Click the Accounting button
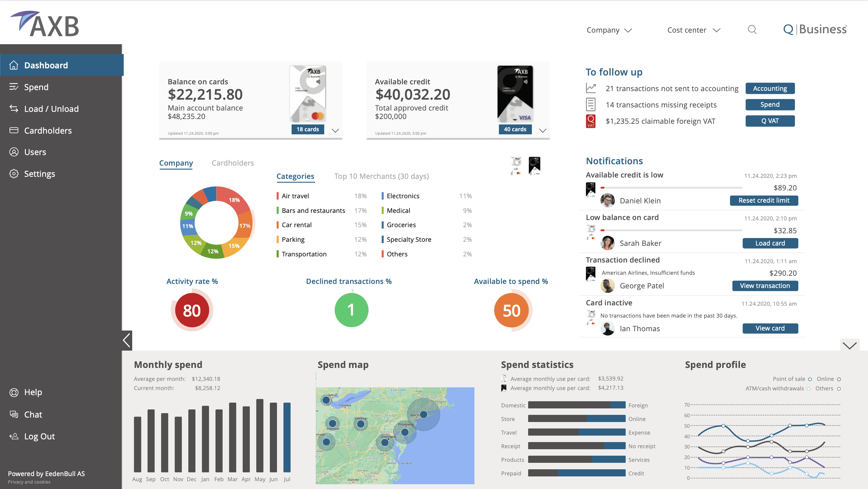868x489 pixels. tap(770, 88)
